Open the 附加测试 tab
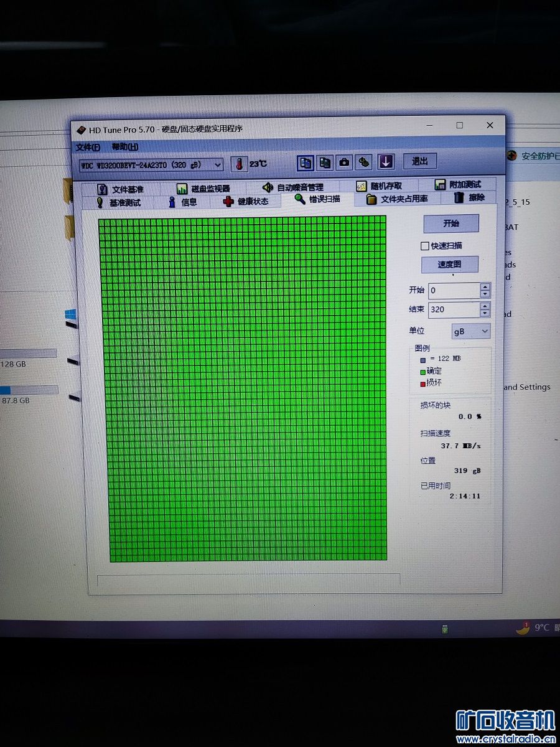The image size is (560, 747). (458, 184)
